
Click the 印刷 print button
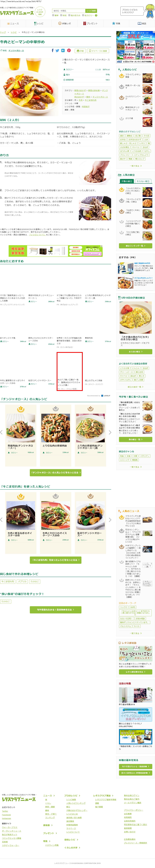click(80, 51)
